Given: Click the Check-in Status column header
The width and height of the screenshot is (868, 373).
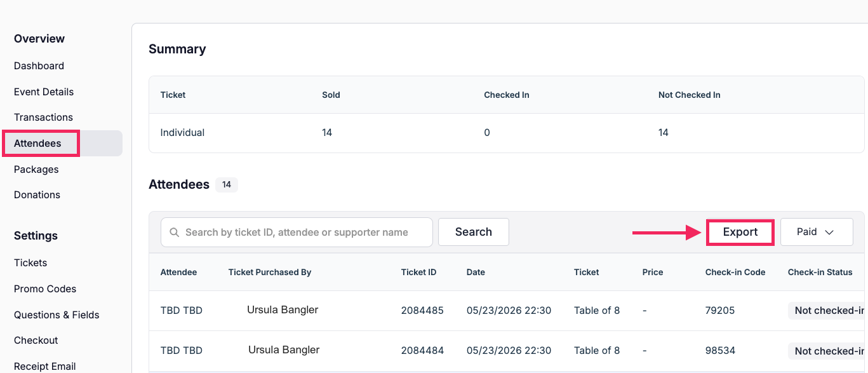Looking at the screenshot, I should pos(820,272).
